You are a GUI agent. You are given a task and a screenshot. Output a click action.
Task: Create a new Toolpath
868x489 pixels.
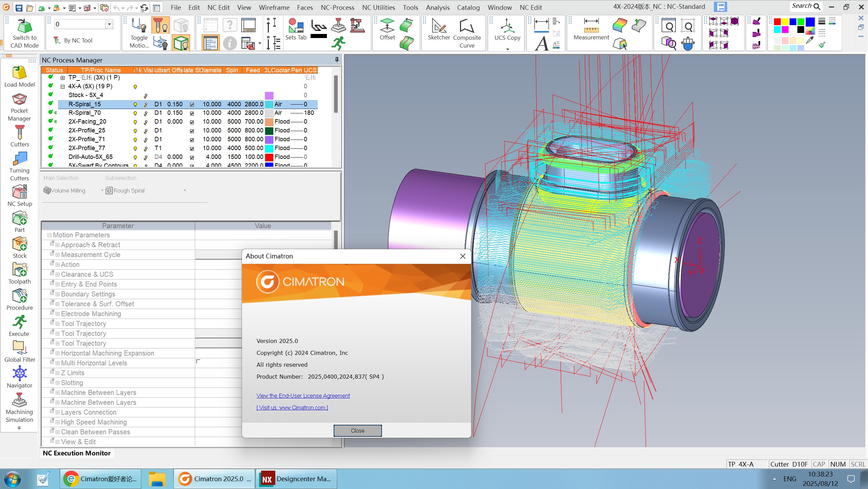(x=20, y=273)
